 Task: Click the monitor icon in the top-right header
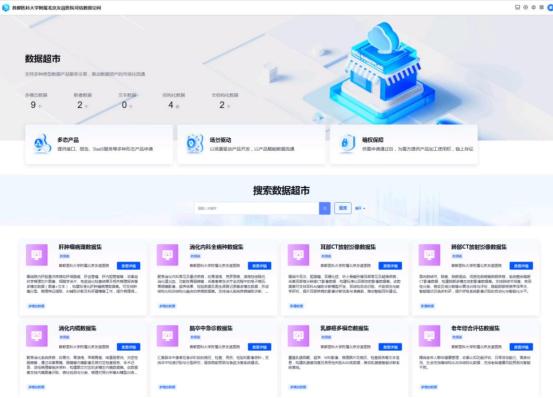517,7
